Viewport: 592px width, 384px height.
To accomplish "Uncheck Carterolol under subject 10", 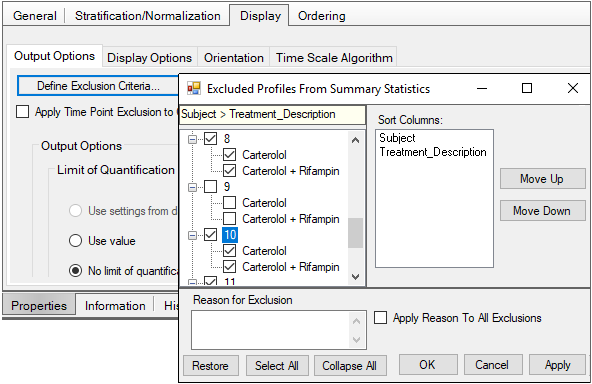I will 230,250.
